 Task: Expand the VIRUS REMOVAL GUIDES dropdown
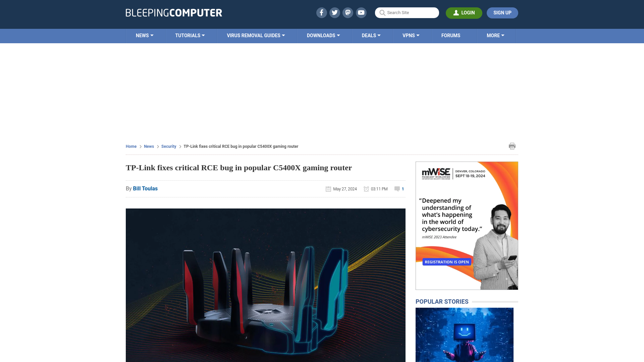click(x=256, y=36)
